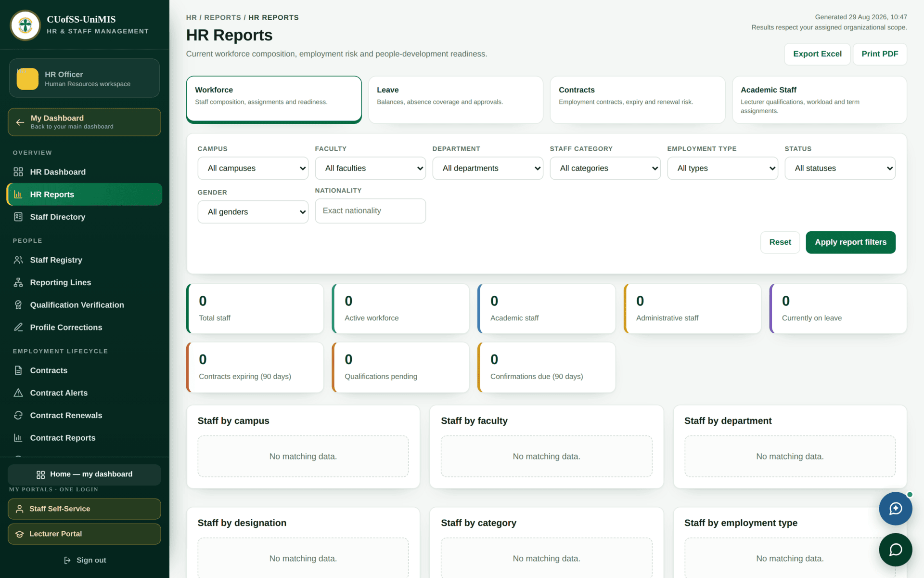Viewport: 924px width, 578px height.
Task: Click the Administrative staff stat card
Action: tap(693, 309)
